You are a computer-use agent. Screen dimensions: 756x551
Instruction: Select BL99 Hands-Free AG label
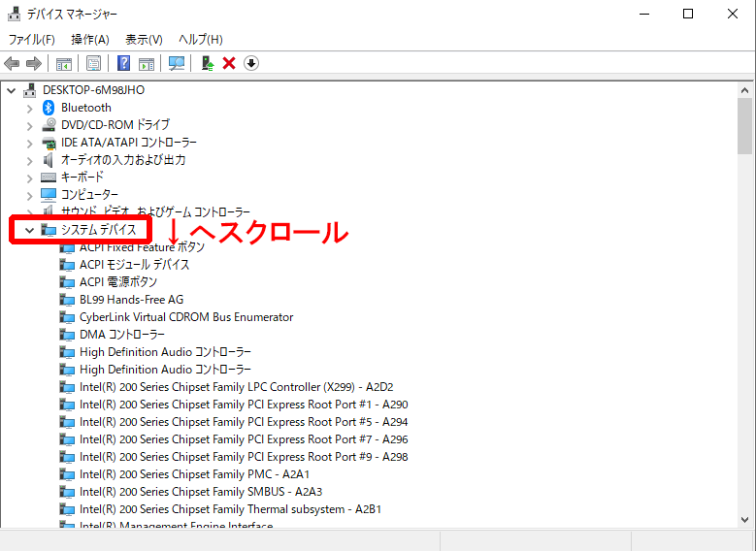132,300
